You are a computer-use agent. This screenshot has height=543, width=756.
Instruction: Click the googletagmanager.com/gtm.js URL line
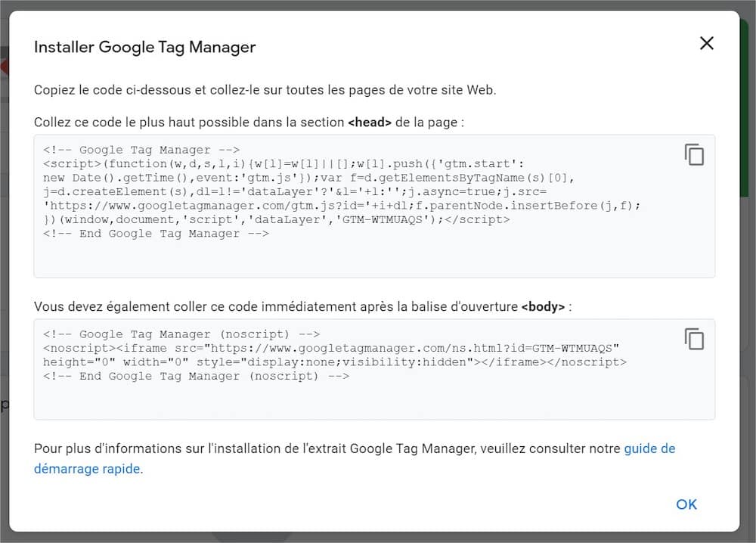pos(342,206)
